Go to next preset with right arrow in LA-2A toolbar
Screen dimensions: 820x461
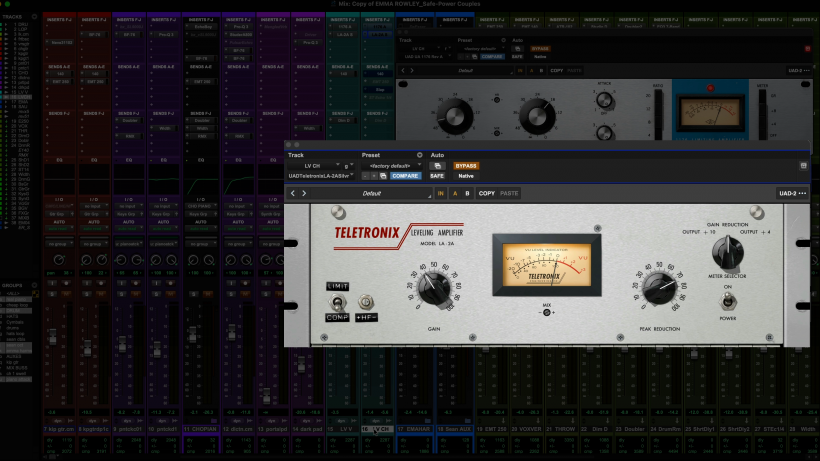click(304, 193)
